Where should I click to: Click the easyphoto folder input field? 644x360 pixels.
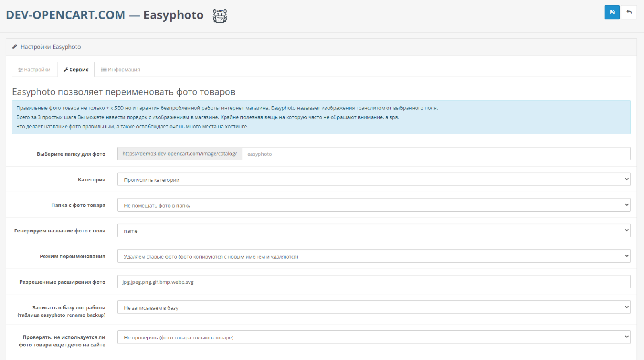(x=436, y=154)
